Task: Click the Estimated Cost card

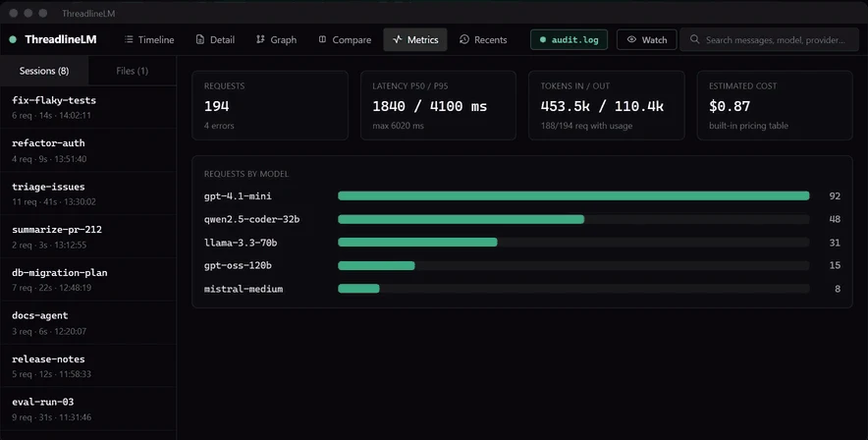Action: [775, 105]
